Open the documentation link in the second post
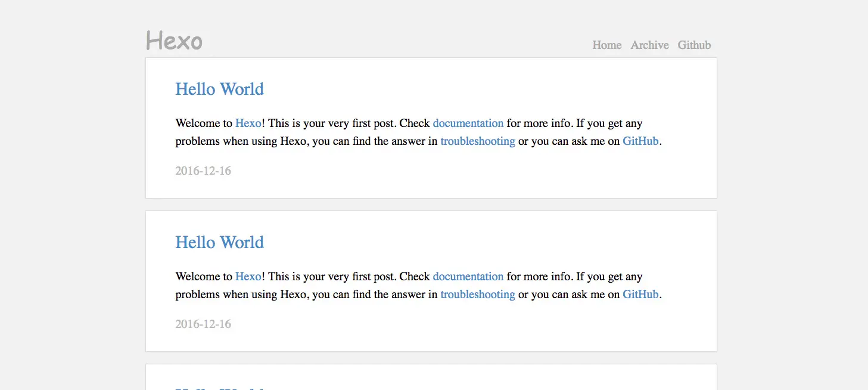Image resolution: width=868 pixels, height=390 pixels. point(468,277)
